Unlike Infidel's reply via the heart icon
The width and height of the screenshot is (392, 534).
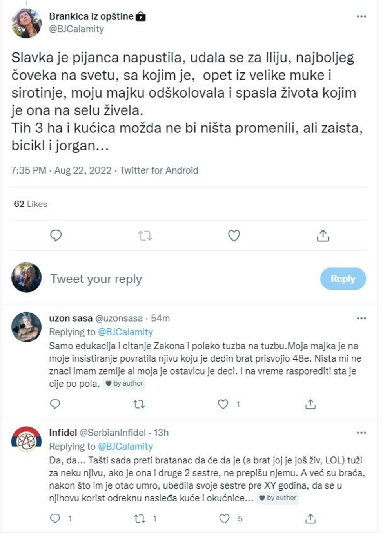tap(225, 518)
